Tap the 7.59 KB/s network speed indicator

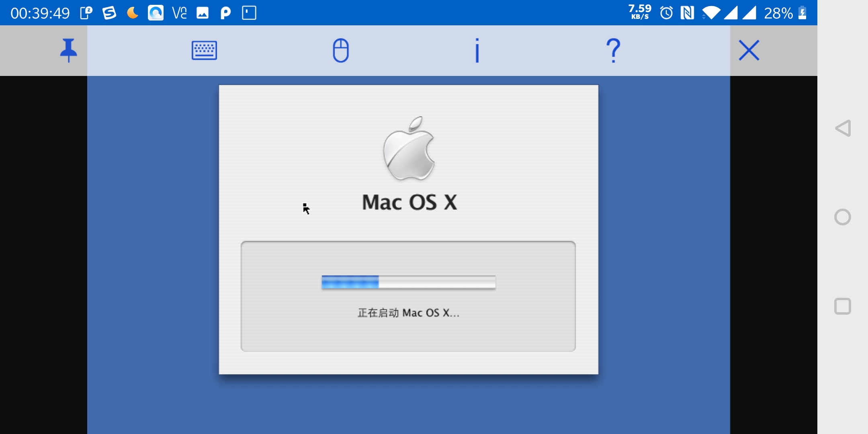coord(640,12)
